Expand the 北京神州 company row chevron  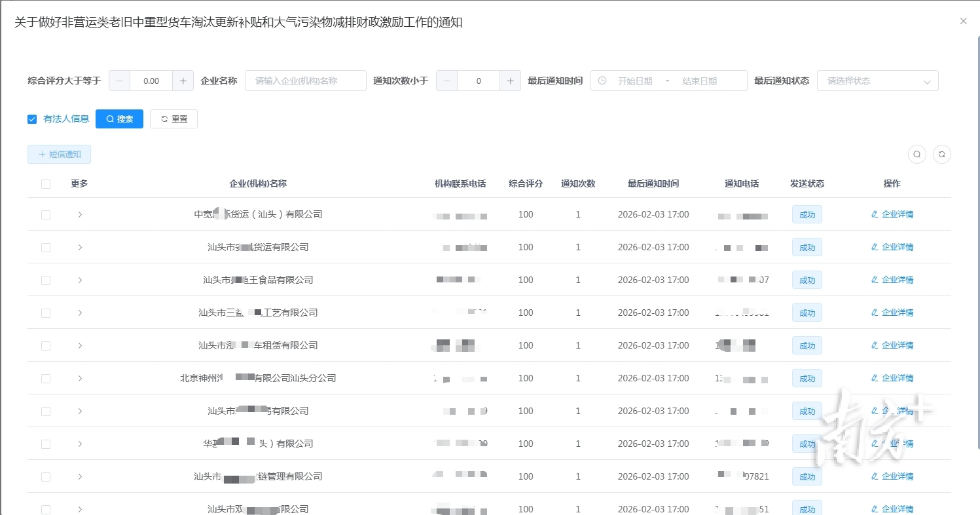[80, 378]
